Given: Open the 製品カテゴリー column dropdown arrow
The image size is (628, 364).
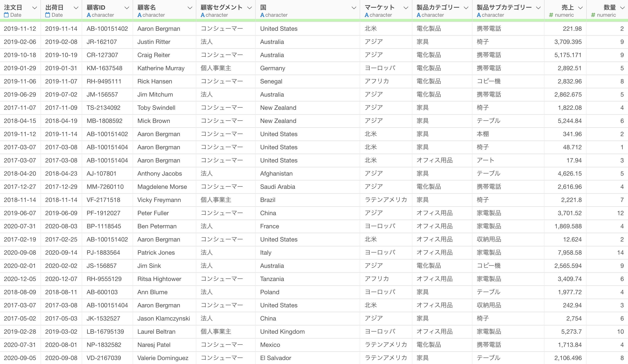Looking at the screenshot, I should (466, 8).
